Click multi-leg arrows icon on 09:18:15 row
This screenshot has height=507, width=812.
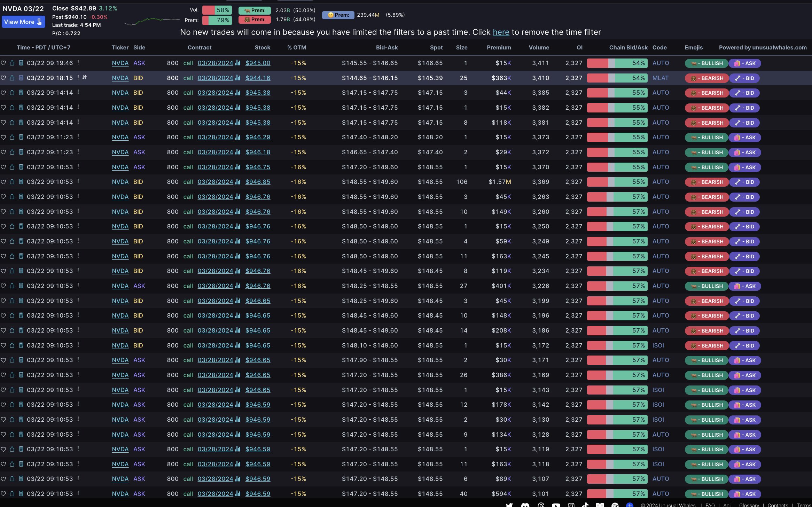84,77
